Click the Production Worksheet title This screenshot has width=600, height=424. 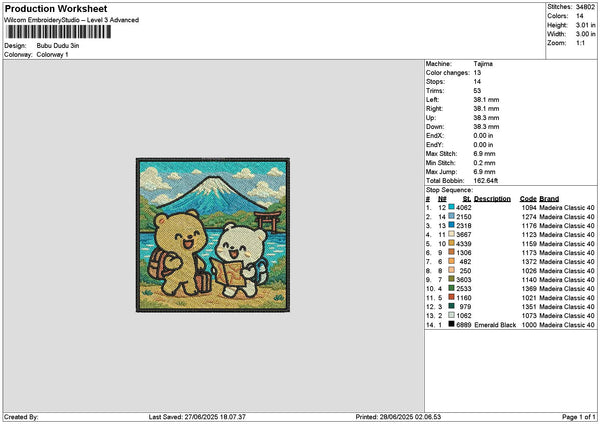coord(56,9)
